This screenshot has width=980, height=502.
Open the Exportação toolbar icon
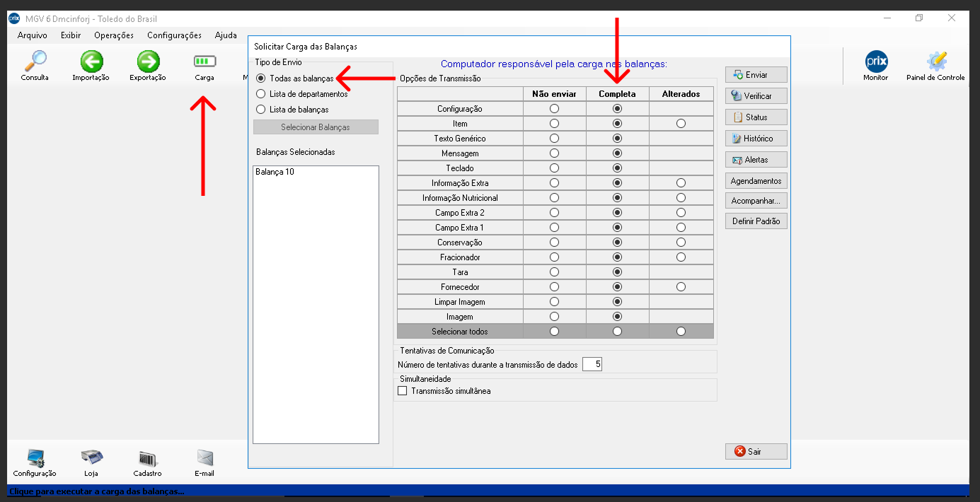tap(148, 62)
